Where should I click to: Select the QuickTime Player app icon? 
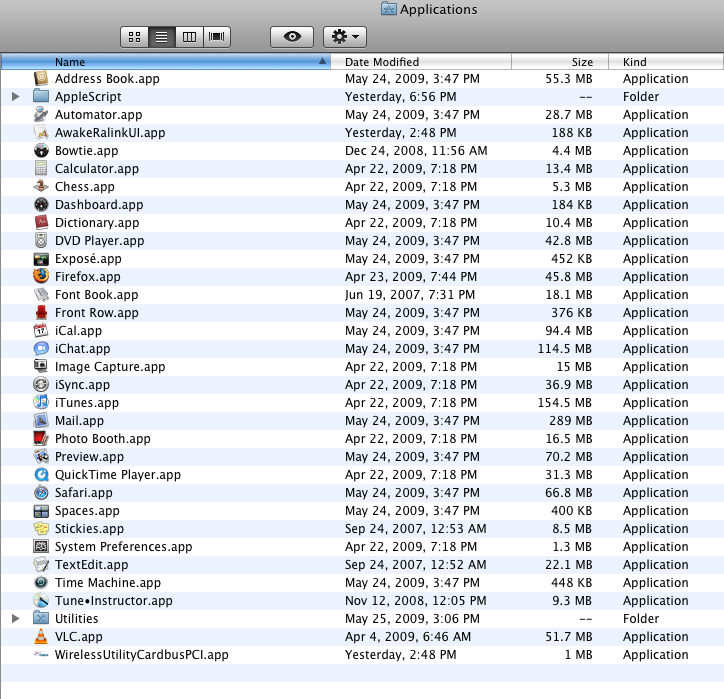point(41,475)
